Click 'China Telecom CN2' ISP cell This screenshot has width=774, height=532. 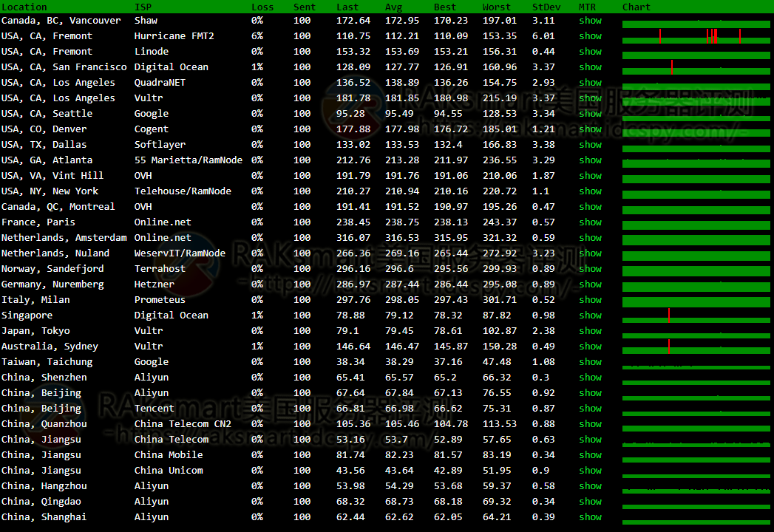pyautogui.click(x=183, y=424)
